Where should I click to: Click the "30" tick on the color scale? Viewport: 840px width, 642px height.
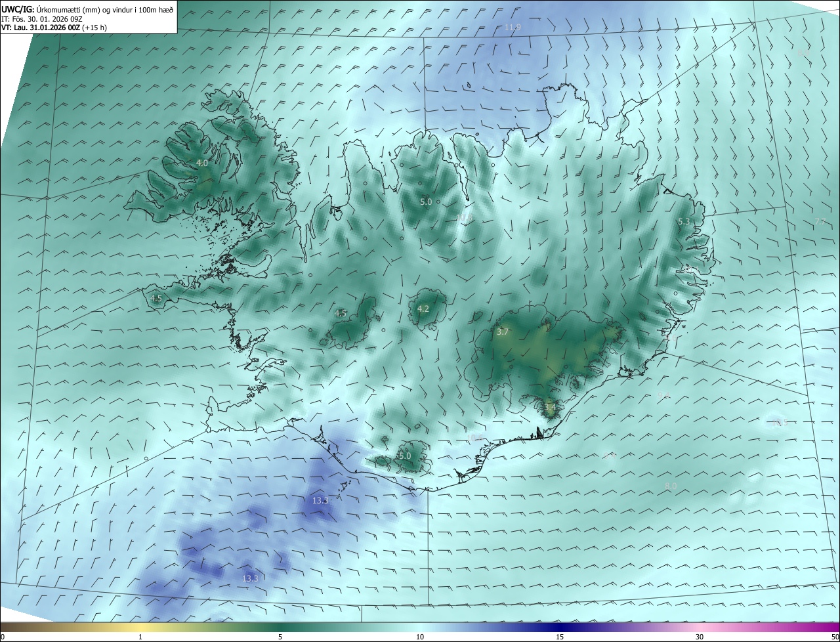coord(700,637)
